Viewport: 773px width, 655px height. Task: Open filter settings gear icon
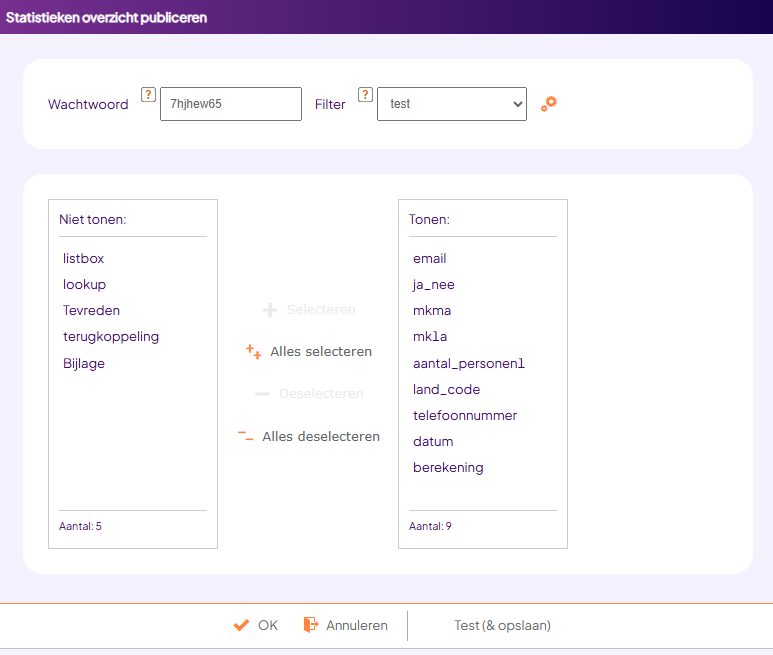coord(548,103)
